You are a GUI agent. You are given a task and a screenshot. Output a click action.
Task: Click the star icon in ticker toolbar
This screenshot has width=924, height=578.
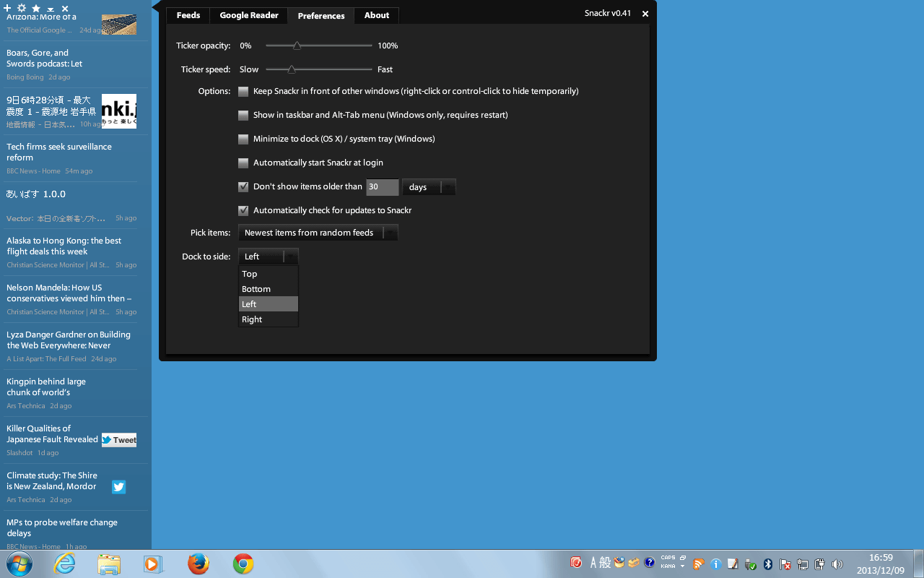click(36, 9)
